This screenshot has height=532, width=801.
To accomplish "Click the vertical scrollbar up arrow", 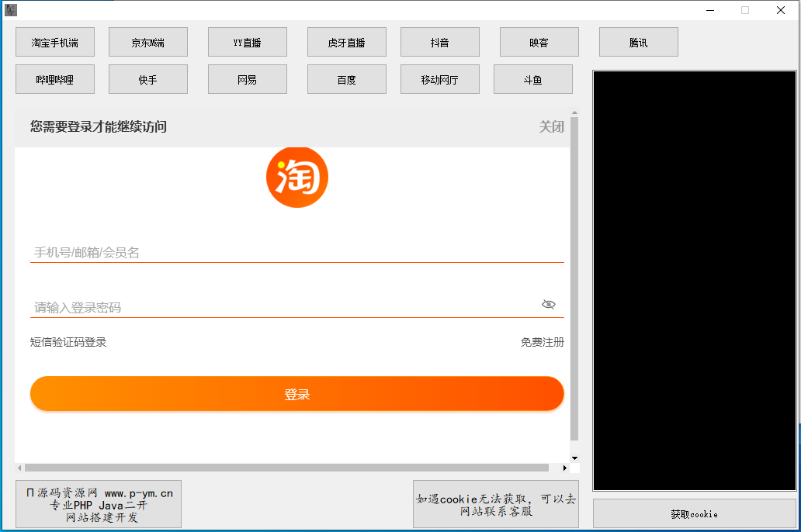I will 574,112.
